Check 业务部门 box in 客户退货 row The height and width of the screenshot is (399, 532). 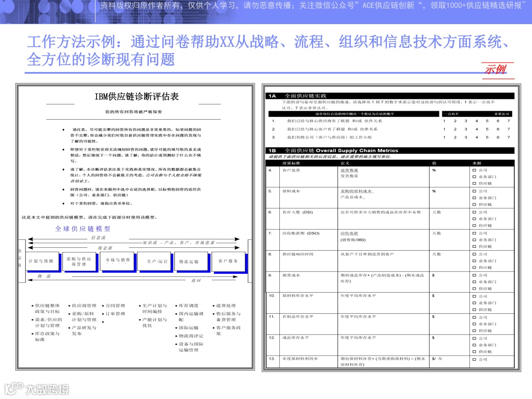click(x=474, y=177)
